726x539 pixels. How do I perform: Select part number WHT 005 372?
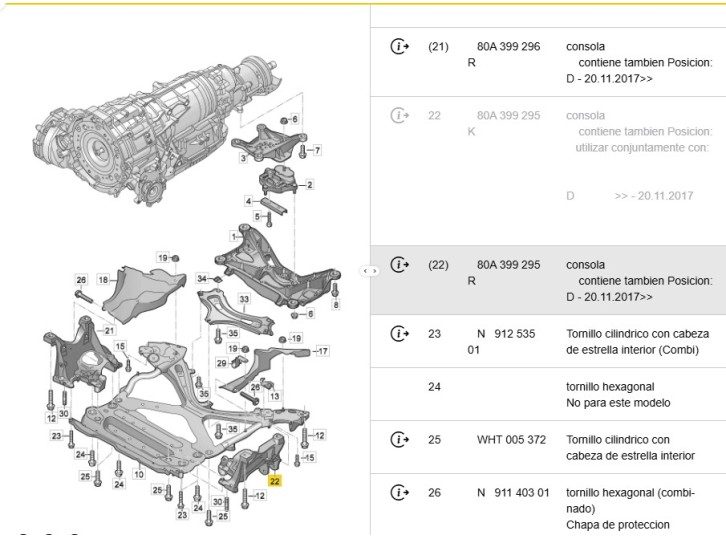[512, 439]
